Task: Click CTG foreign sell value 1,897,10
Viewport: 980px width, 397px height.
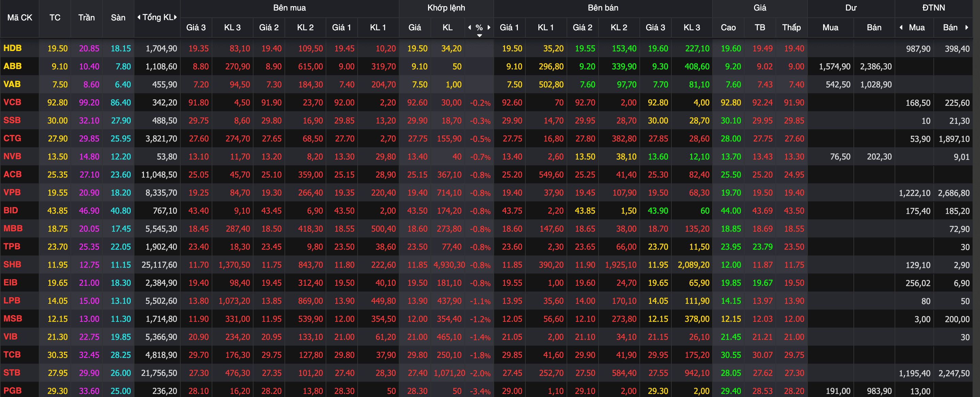Action: point(954,139)
